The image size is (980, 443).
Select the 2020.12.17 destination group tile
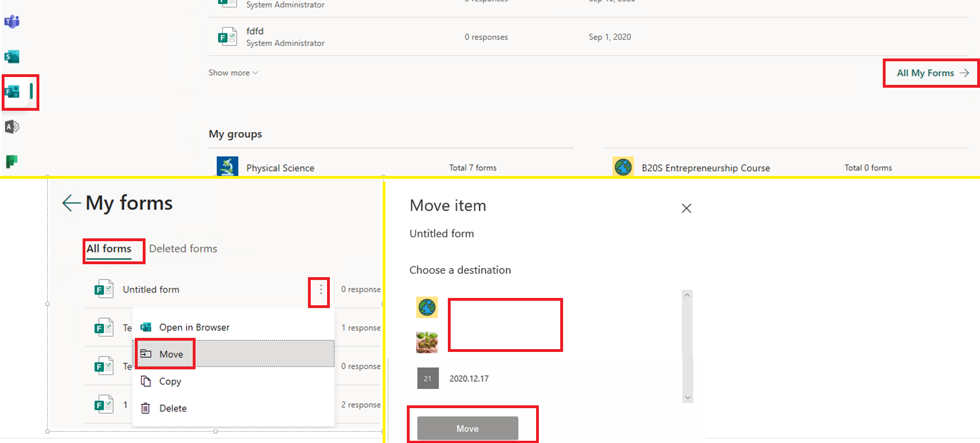pyautogui.click(x=428, y=378)
